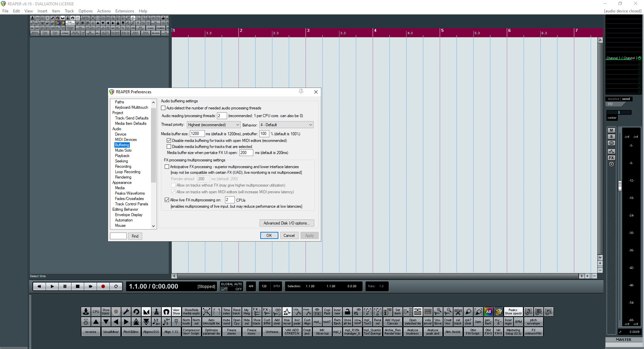Click the scissors split item icon
Image resolution: width=644 pixels, height=349 pixels.
tap(458, 312)
